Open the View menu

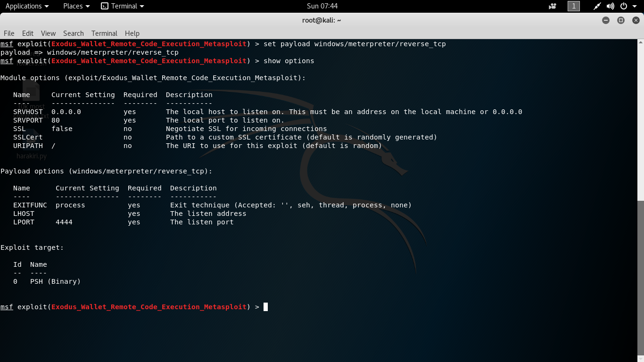[48, 33]
